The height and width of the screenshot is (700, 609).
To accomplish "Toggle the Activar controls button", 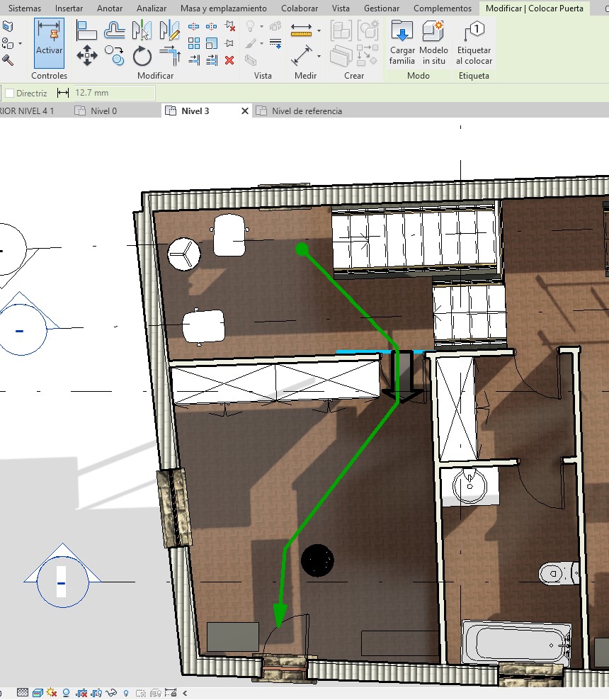I will pos(49,43).
